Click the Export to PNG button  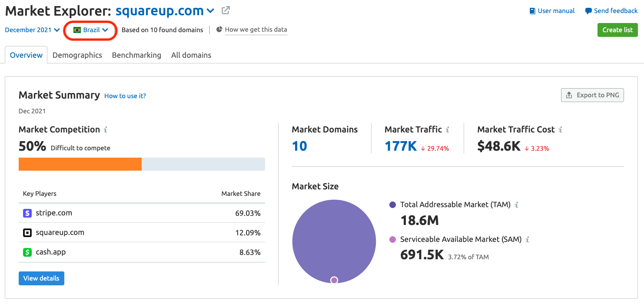click(x=592, y=95)
